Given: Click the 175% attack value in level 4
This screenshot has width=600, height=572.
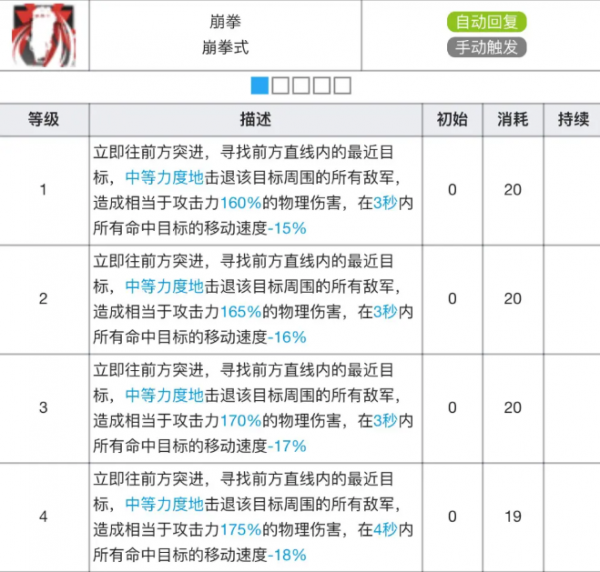Looking at the screenshot, I should pyautogui.click(x=240, y=529).
